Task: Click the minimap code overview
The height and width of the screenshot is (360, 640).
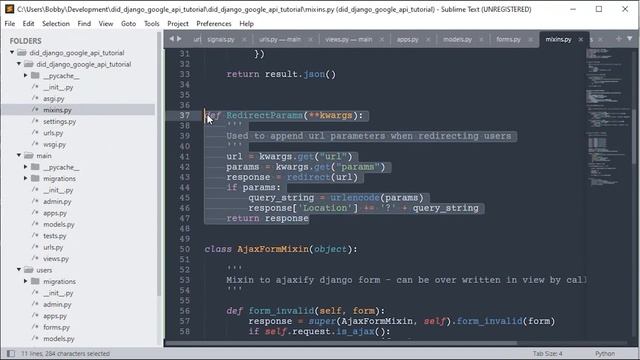Action: pos(608,118)
